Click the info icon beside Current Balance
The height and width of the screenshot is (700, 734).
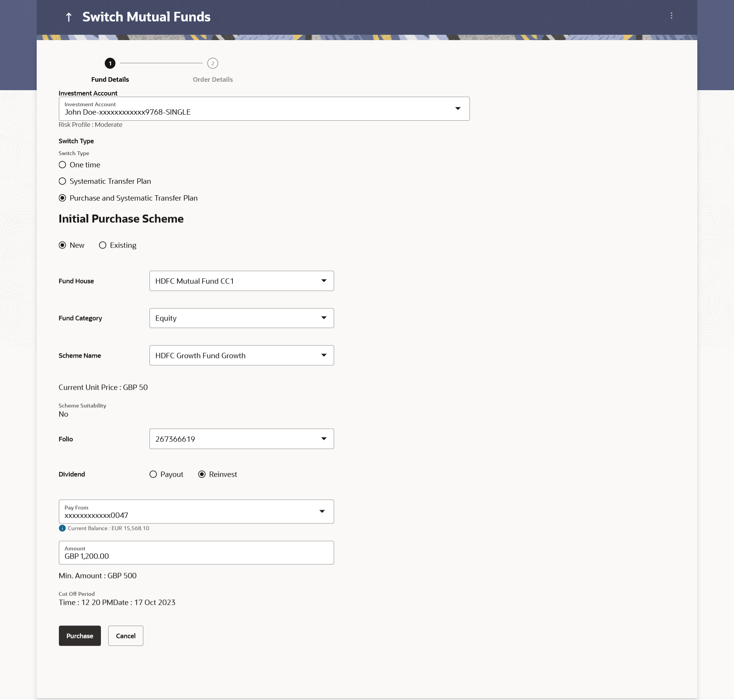coord(62,528)
